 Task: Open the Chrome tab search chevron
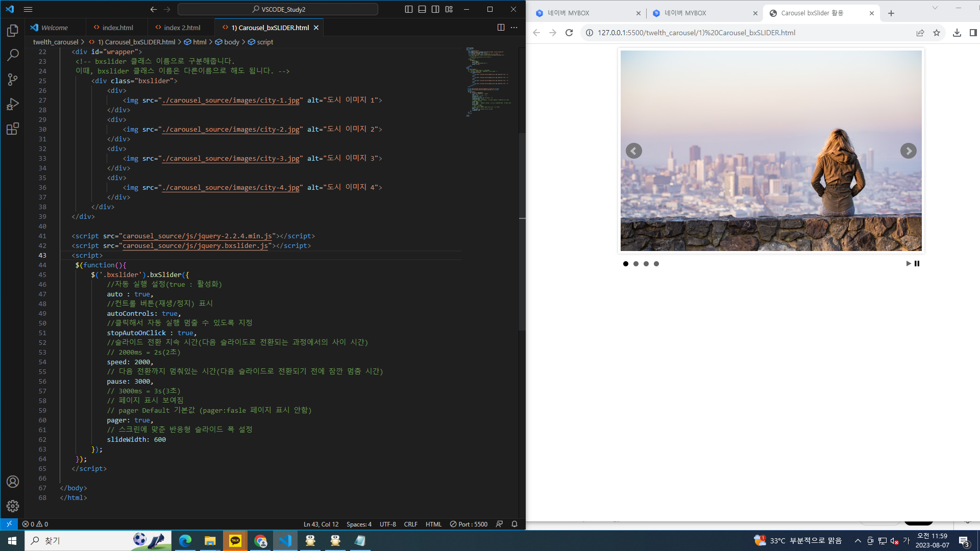(935, 8)
